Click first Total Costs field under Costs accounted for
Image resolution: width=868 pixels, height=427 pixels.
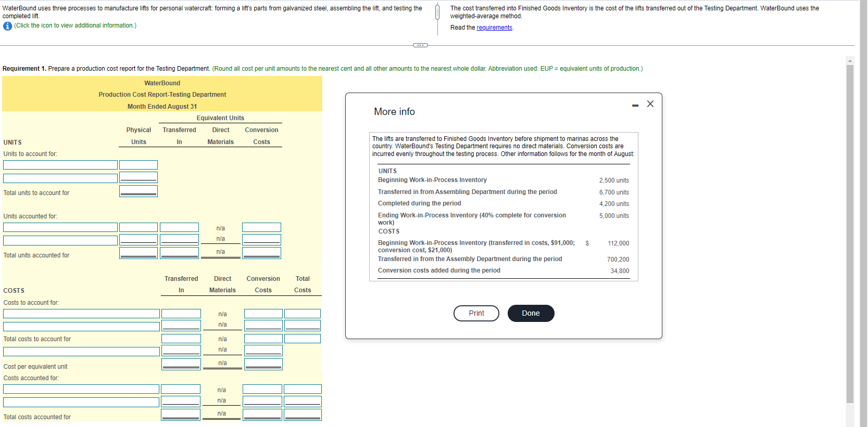click(x=303, y=389)
